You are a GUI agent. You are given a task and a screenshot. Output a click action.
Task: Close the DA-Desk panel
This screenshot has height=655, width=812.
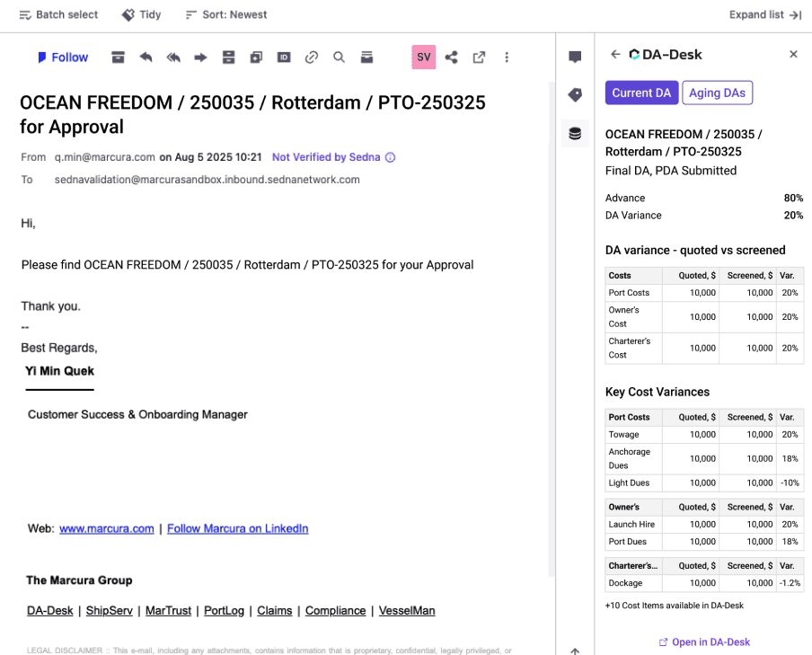coord(793,54)
